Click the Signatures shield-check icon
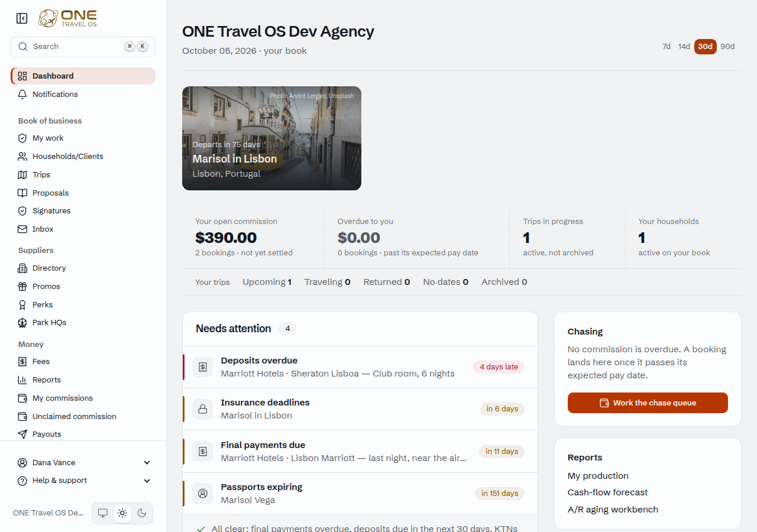This screenshot has width=757, height=532. [x=22, y=210]
